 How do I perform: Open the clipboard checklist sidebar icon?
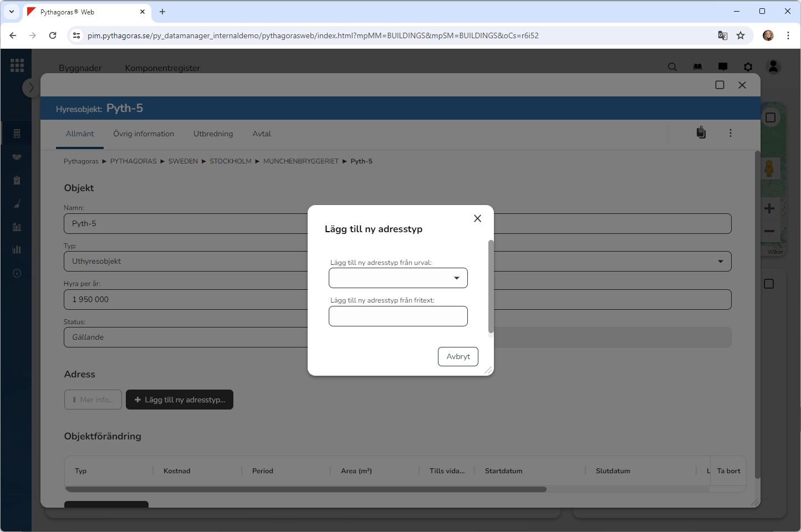click(17, 181)
